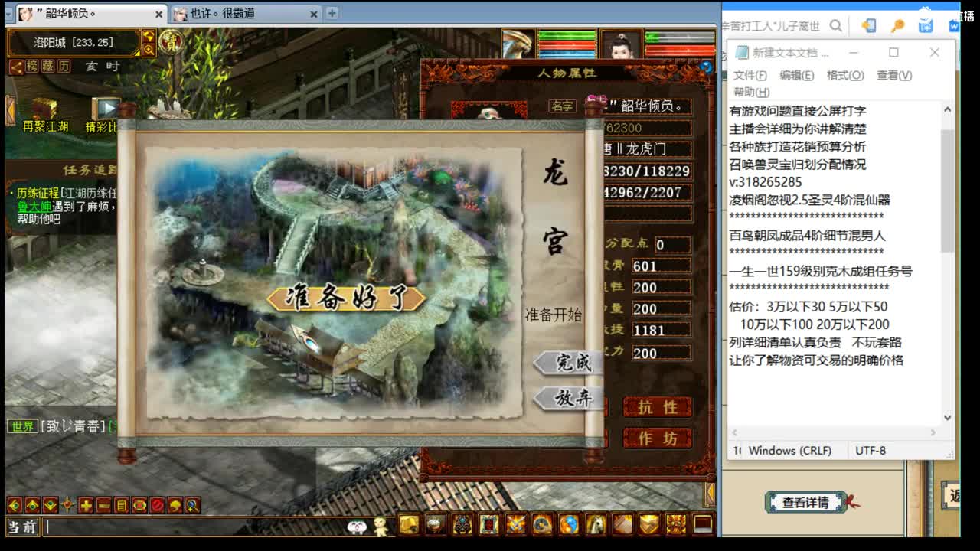Click the browser search box text
This screenshot has width=980, height=551.
[771, 26]
